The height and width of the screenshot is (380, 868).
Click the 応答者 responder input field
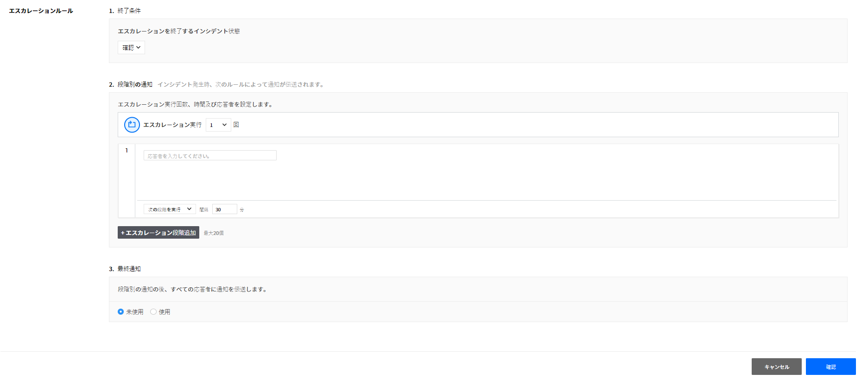click(209, 156)
